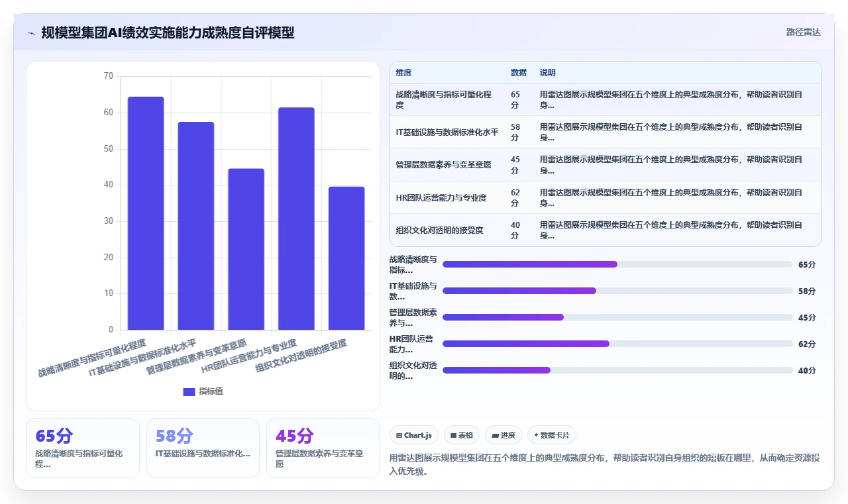848x504 pixels.
Task: Click the dashboard title 规模型集团AI绩效实施能力成熟度自评模型
Action: (x=168, y=32)
